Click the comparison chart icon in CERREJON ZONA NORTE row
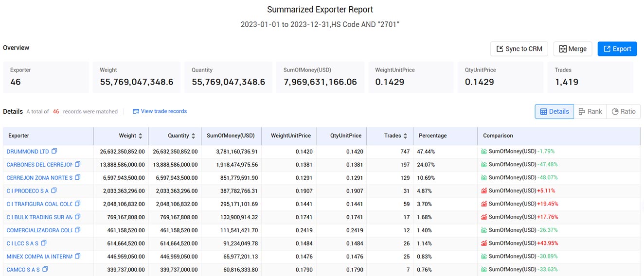The width and height of the screenshot is (644, 276). click(x=484, y=178)
